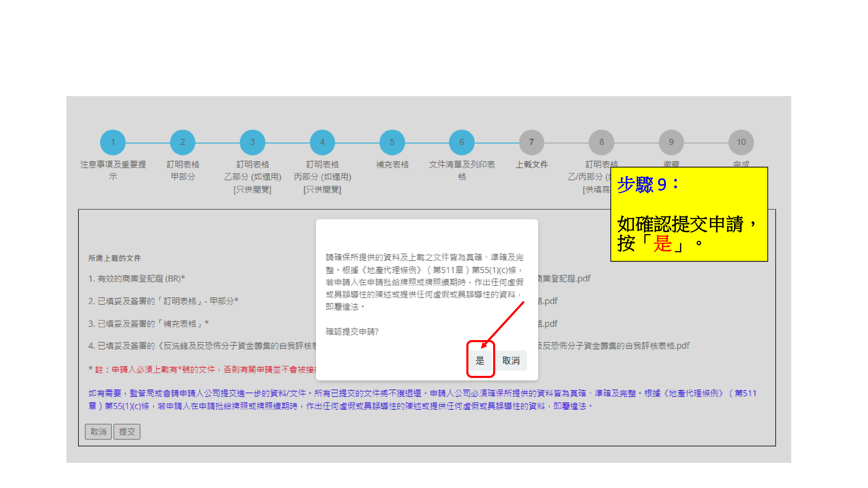Click the 上載文件 step label
The image size is (868, 488).
pos(531,164)
